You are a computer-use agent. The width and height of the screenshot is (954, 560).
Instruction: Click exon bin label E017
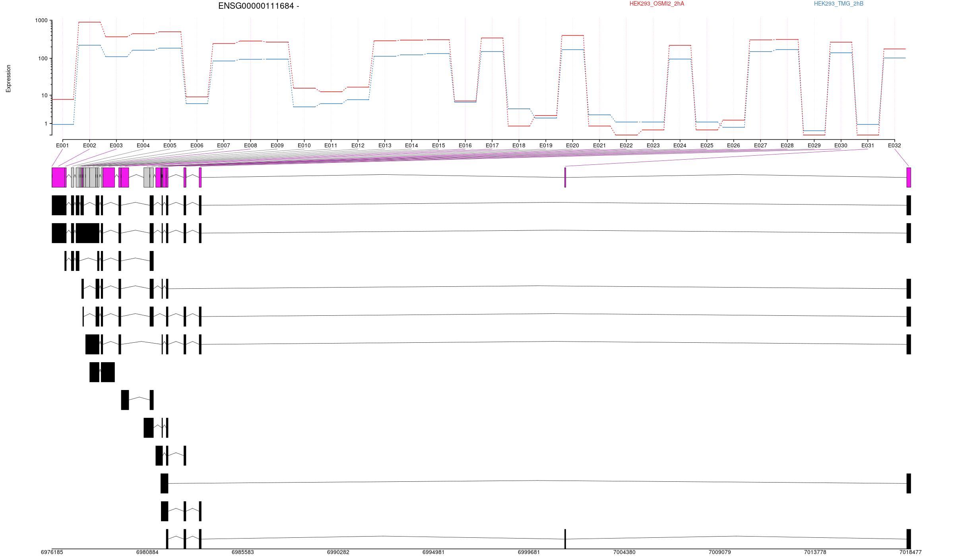[x=492, y=145]
